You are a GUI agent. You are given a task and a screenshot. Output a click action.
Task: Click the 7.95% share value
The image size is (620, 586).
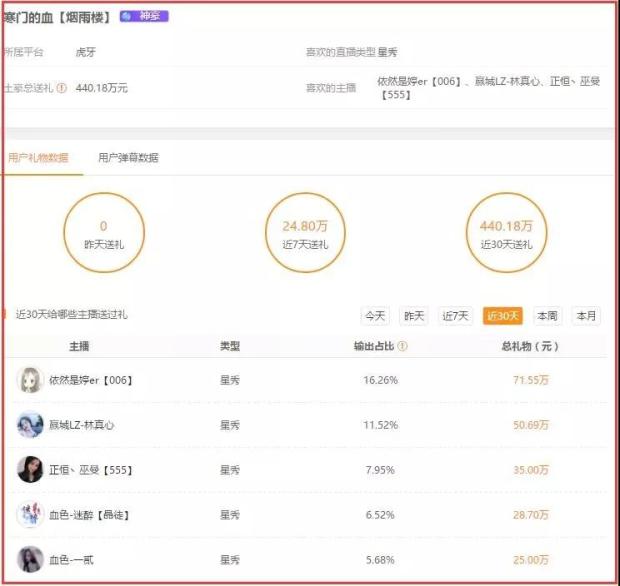[x=380, y=470]
